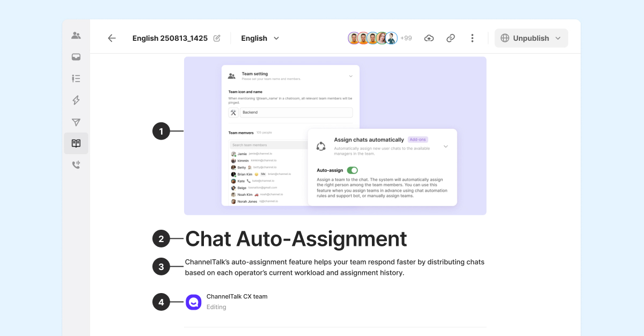Open the English language dropdown

260,38
